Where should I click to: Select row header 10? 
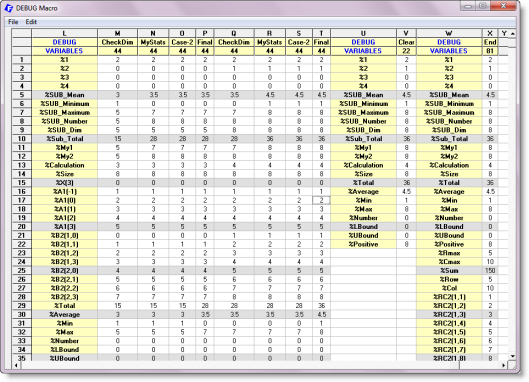tap(22, 139)
